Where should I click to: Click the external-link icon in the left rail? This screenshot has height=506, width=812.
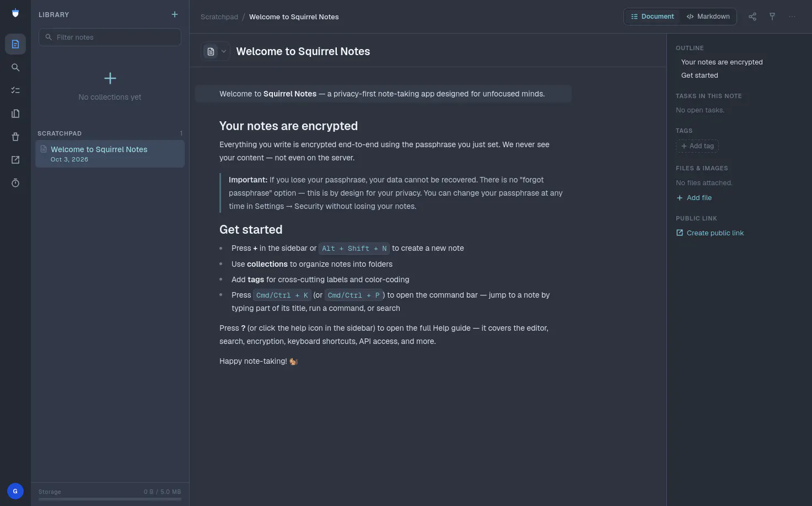coord(15,160)
